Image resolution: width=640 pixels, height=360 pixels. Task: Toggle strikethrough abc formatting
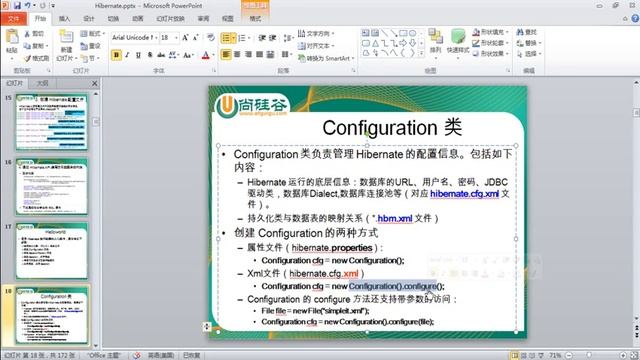click(x=161, y=55)
